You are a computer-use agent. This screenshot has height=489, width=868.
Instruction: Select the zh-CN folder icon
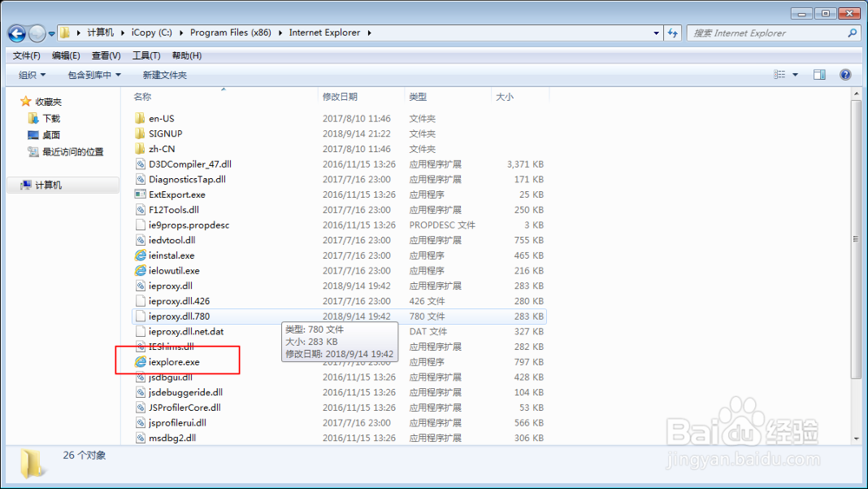click(140, 149)
